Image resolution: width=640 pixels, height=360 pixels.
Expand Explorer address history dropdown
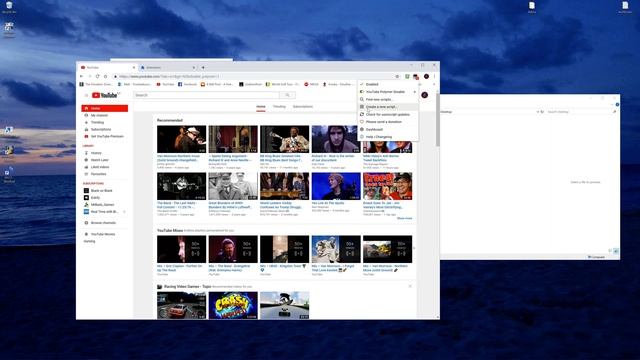click(538, 111)
